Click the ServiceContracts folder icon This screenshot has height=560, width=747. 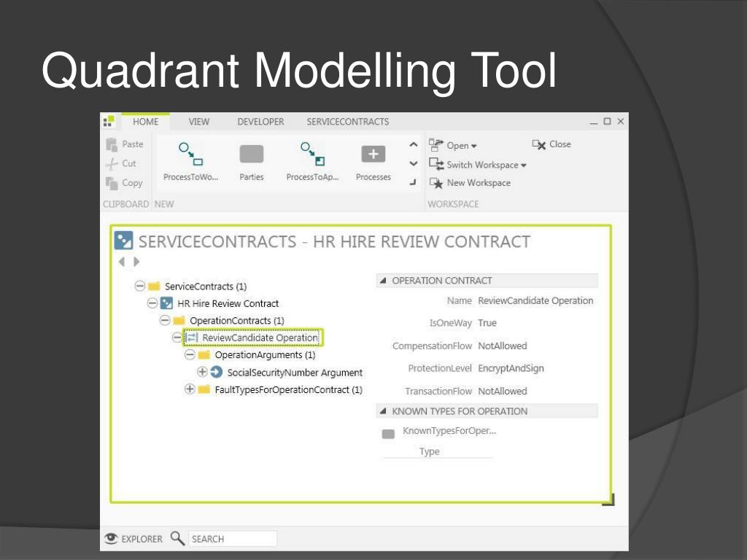coord(153,286)
